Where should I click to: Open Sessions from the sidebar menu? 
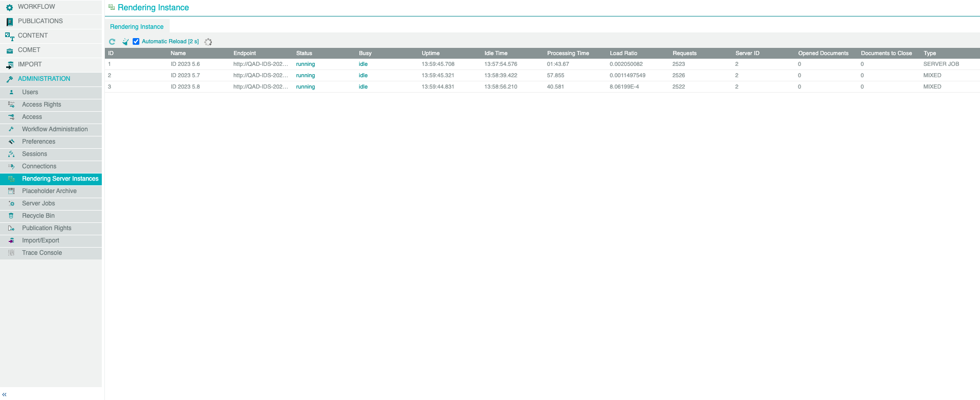34,154
